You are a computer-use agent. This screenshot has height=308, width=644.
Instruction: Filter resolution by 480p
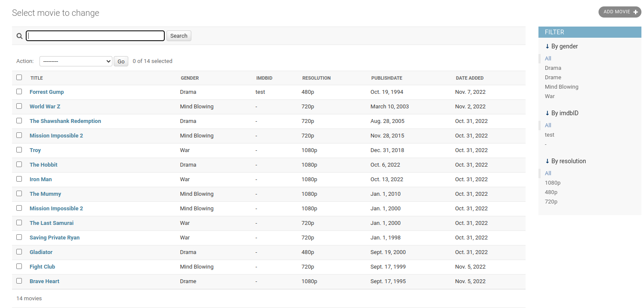551,192
